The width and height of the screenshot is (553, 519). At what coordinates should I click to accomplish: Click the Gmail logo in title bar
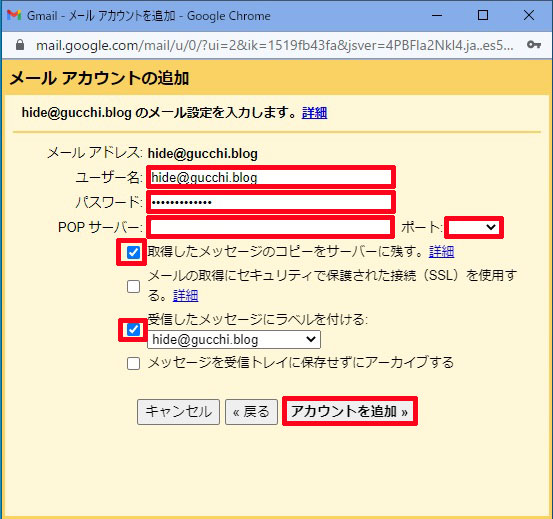click(x=14, y=16)
